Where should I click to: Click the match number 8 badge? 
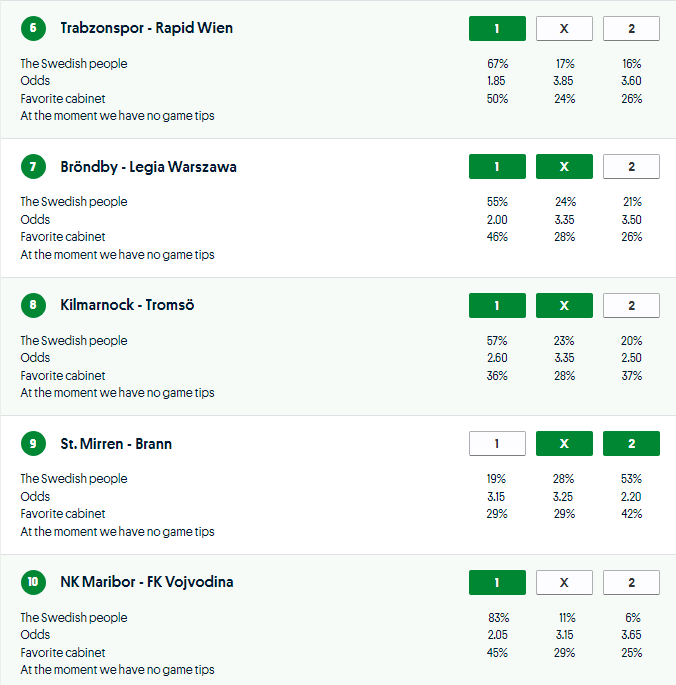tap(33, 305)
